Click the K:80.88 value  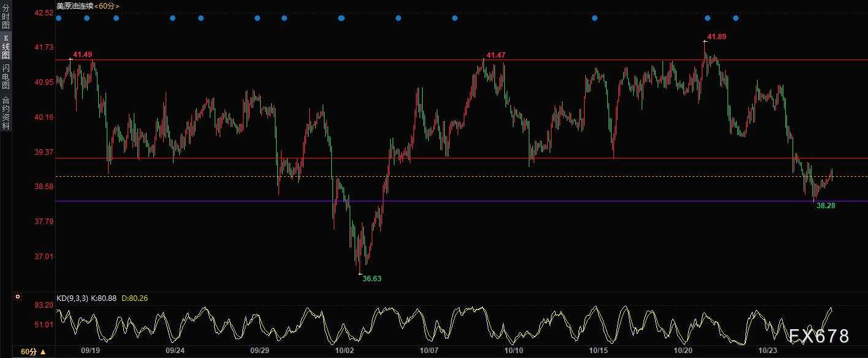(104, 298)
